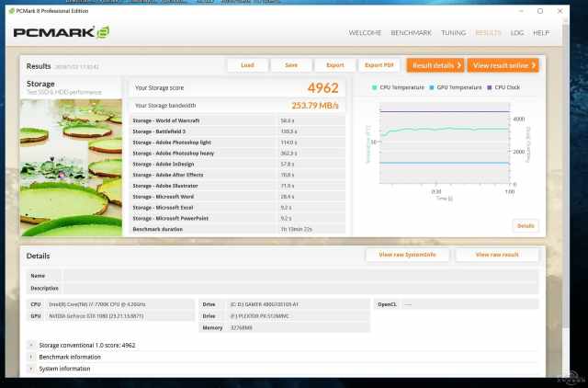Image resolution: width=588 pixels, height=388 pixels.
Task: Click the Load button
Action: click(x=247, y=65)
